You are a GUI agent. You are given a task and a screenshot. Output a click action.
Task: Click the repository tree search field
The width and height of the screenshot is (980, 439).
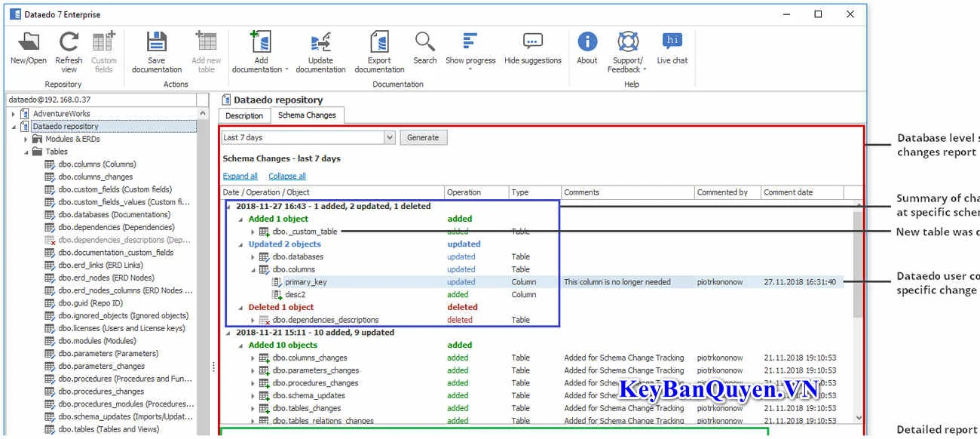[100, 100]
